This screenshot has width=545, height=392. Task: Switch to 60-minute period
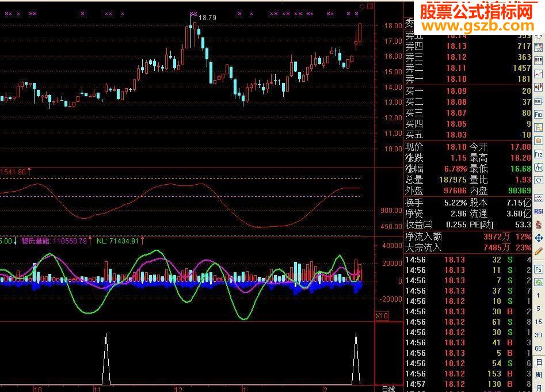(539, 348)
